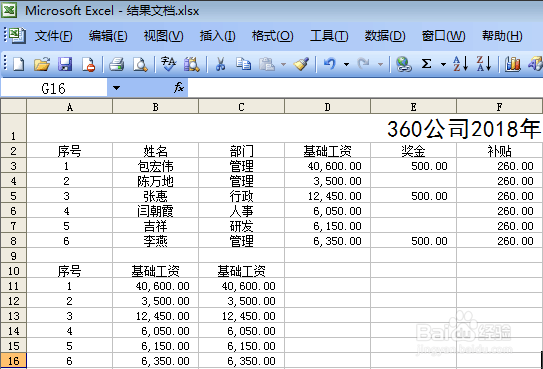Click into the formula bar input
Image resolution: width=543 pixels, height=369 pixels.
click(365, 88)
